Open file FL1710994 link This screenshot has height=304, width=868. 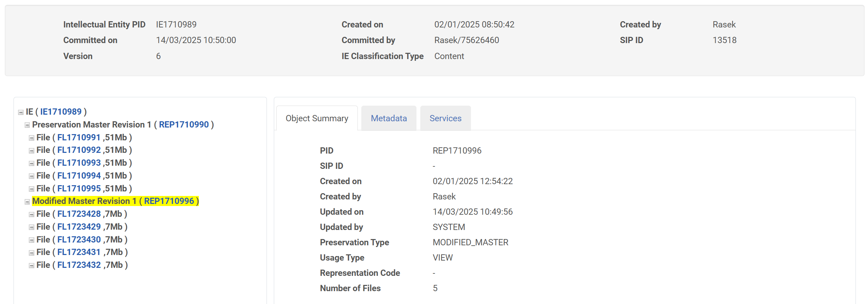tap(79, 176)
